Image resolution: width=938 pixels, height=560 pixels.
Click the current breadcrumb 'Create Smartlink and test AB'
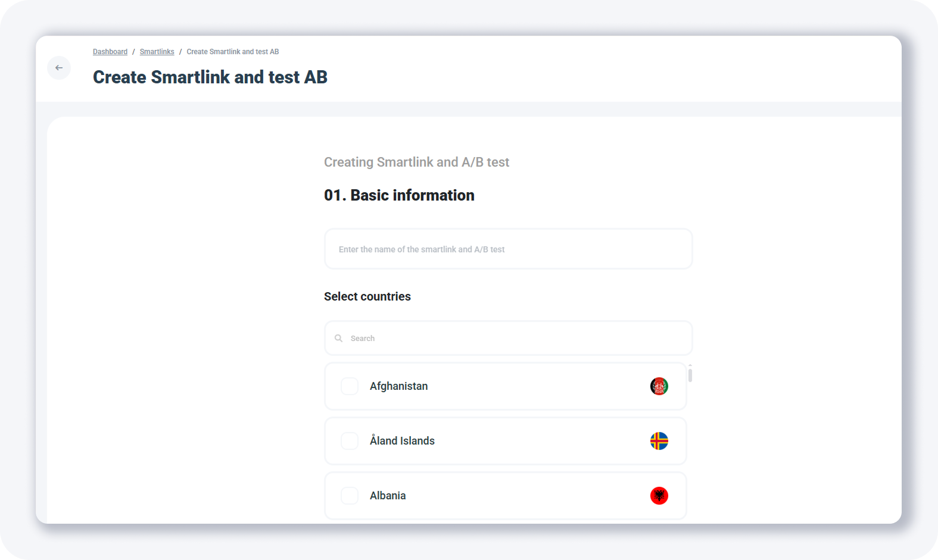[232, 52]
